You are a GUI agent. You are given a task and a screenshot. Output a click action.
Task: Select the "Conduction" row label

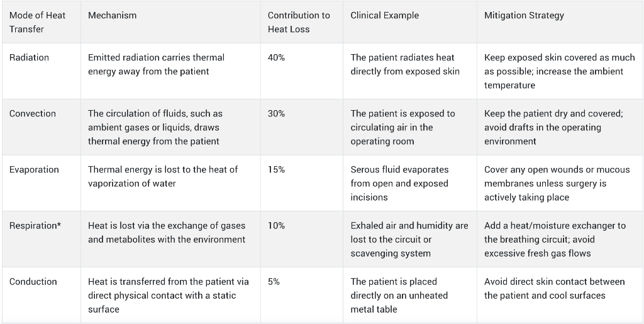pos(33,281)
